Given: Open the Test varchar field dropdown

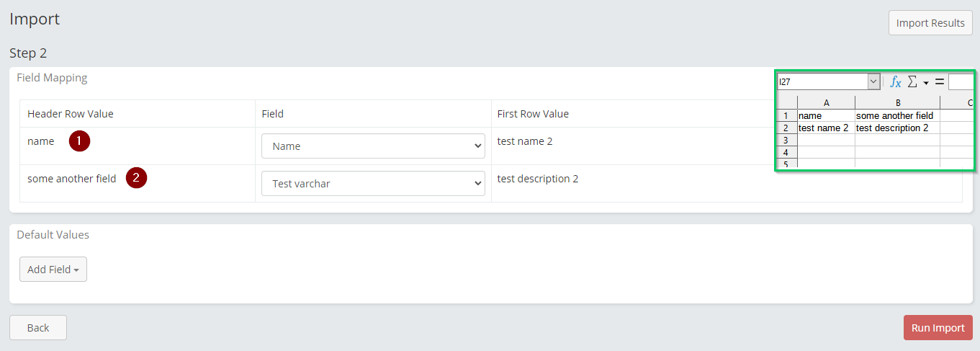Looking at the screenshot, I should tap(373, 184).
